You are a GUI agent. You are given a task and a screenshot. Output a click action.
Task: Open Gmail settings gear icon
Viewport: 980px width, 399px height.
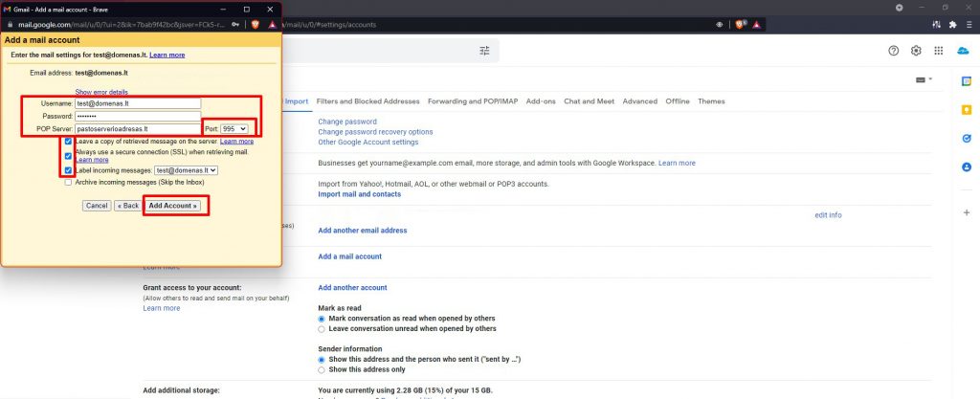[916, 51]
